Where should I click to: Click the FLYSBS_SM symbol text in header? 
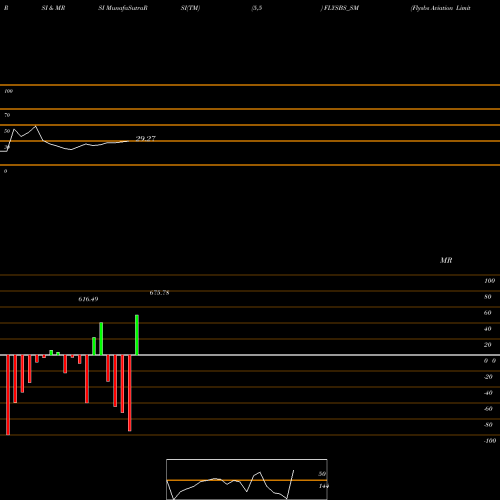click(341, 8)
